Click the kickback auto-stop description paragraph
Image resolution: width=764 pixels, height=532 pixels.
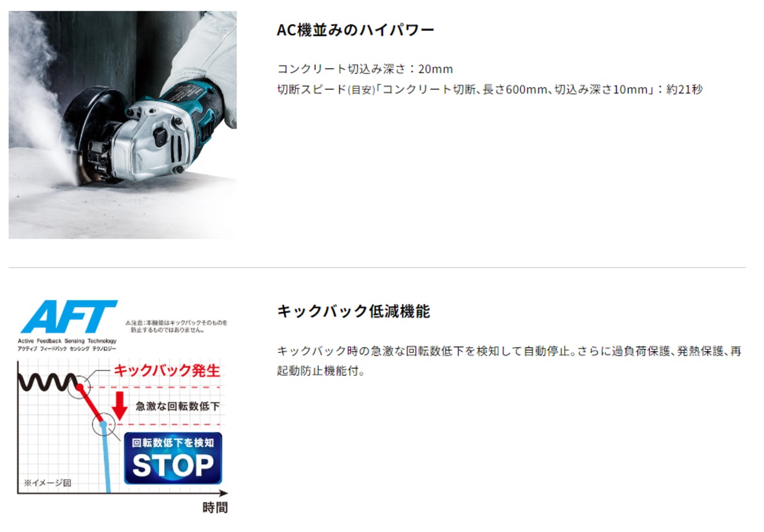point(509,361)
